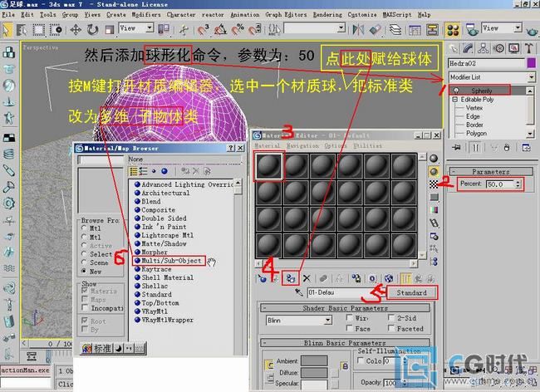Enable the Wire checkbox
This screenshot has height=392, width=540.
click(350, 317)
